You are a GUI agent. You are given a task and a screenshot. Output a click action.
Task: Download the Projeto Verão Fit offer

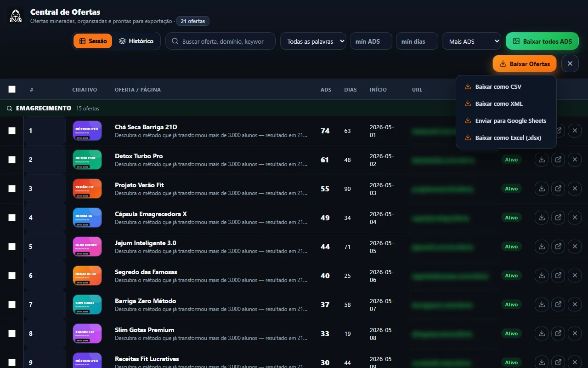tap(542, 189)
